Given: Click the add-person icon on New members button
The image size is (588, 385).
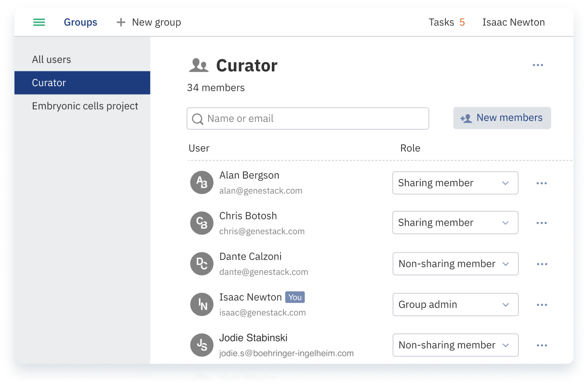Looking at the screenshot, I should [466, 118].
